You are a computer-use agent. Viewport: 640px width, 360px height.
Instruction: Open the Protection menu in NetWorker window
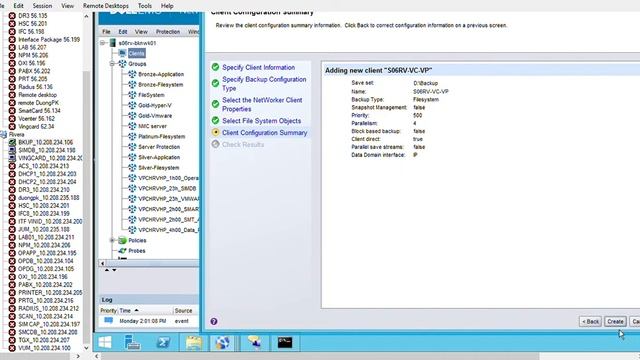coord(167,31)
